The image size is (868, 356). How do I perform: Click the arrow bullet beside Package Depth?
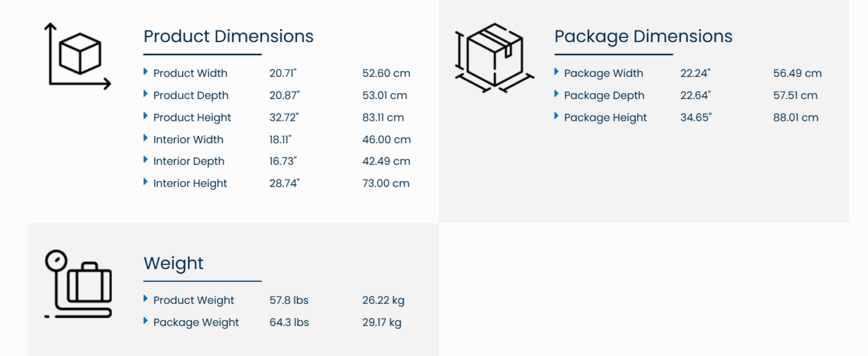pyautogui.click(x=557, y=94)
